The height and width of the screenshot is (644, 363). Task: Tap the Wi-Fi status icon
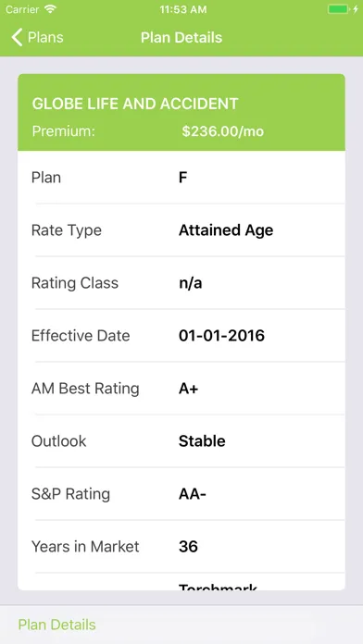pyautogui.click(x=51, y=9)
